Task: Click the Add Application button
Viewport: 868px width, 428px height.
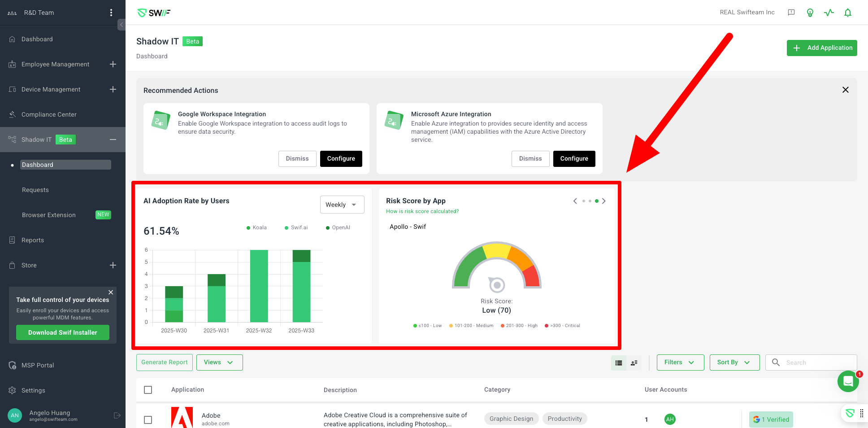Action: point(821,48)
